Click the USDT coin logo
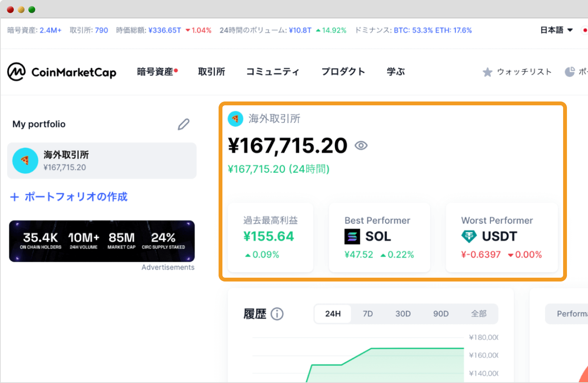588x383 pixels. (469, 236)
